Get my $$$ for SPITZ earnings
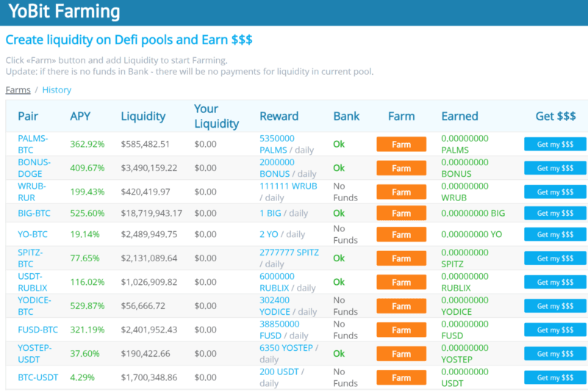 point(555,258)
